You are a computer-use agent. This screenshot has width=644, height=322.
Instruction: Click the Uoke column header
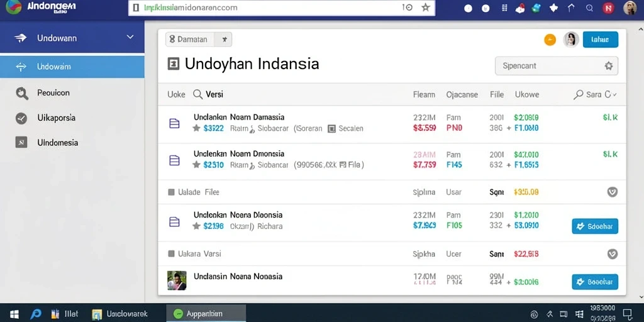click(x=176, y=94)
